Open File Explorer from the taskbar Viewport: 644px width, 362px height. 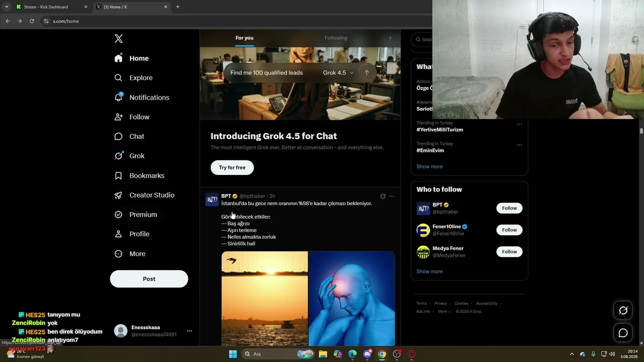click(323, 354)
